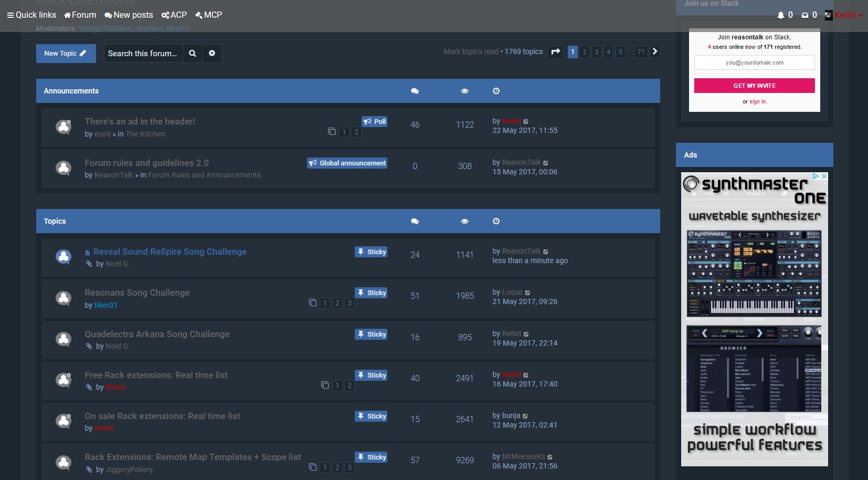Click topic status icon for Quadelectra Arkana
The width and height of the screenshot is (868, 480).
pos(63,339)
